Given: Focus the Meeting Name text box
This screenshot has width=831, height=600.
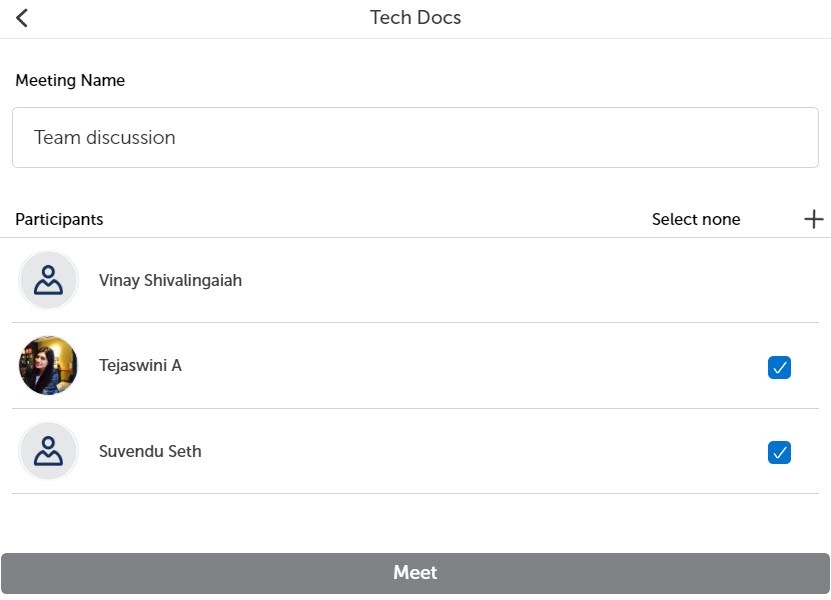Looking at the screenshot, I should tap(416, 137).
